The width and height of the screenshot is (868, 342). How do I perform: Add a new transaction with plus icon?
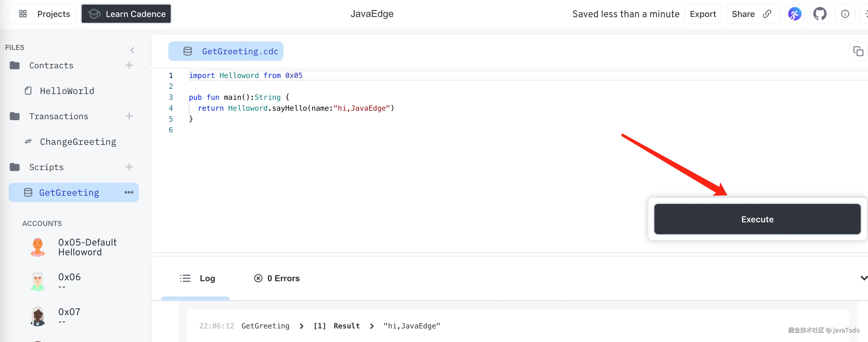tap(129, 116)
